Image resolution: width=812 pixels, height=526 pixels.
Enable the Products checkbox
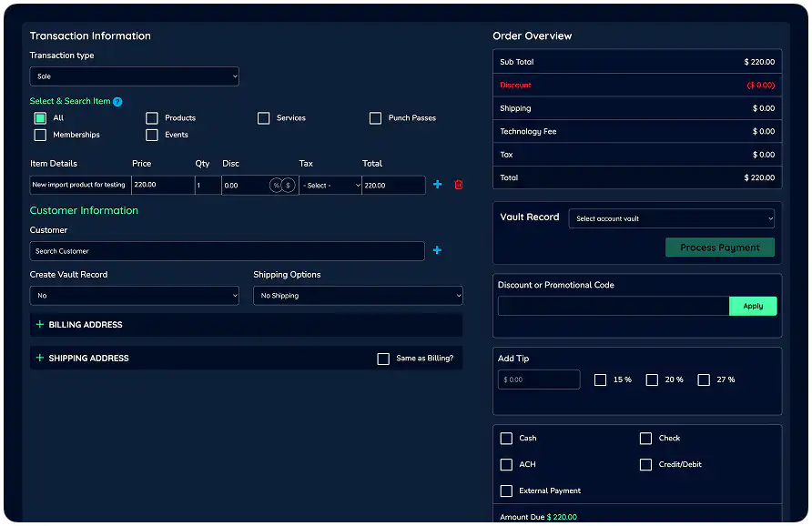tap(152, 117)
